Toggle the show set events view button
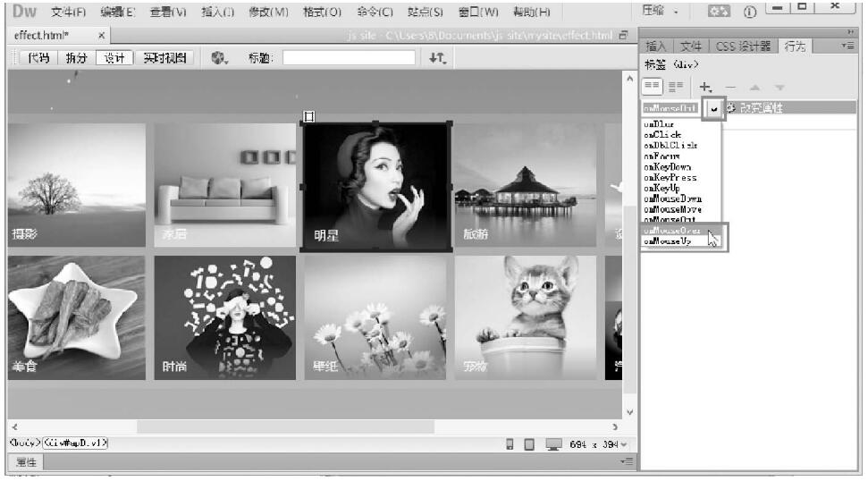This screenshot has width=868, height=481. (x=653, y=86)
